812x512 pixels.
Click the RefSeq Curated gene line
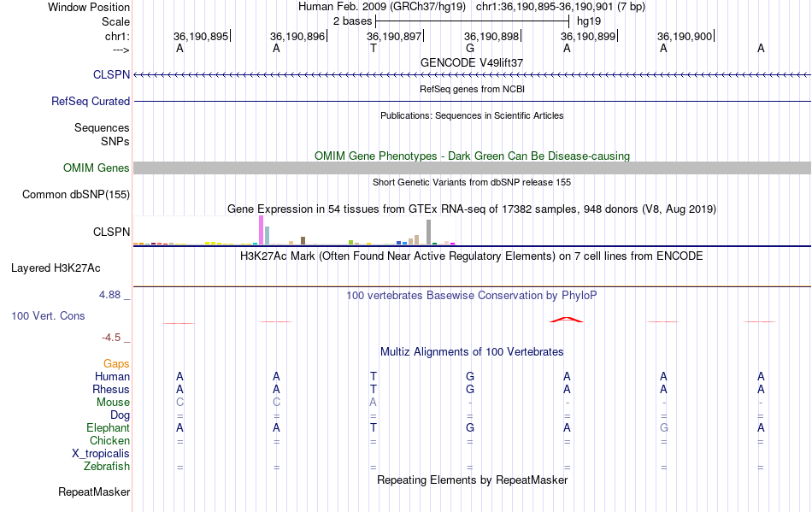point(472,101)
